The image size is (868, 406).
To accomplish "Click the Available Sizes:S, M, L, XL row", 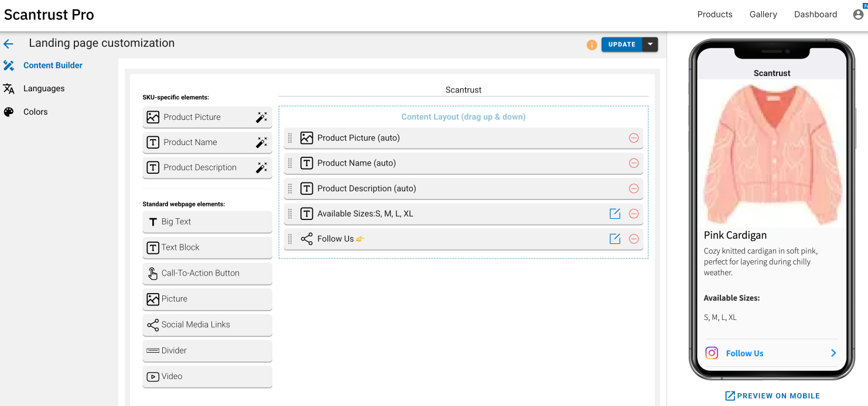I will point(463,214).
